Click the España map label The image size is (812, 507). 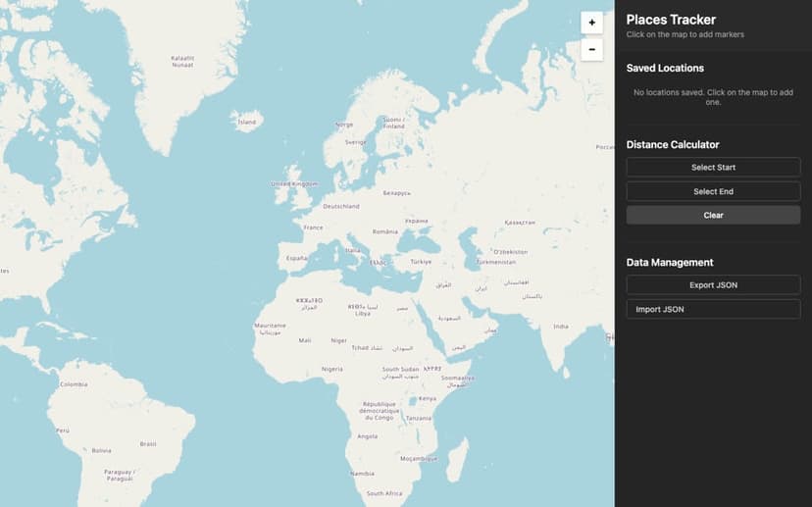[297, 258]
